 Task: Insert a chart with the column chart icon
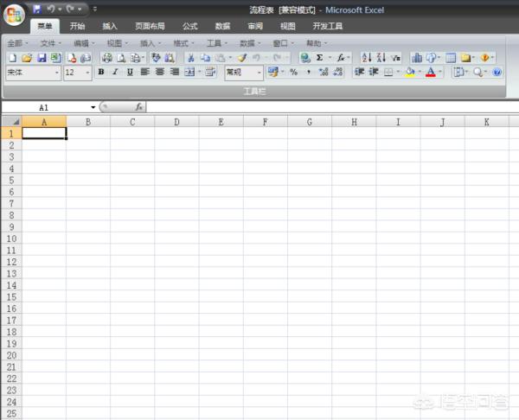pyautogui.click(x=417, y=58)
